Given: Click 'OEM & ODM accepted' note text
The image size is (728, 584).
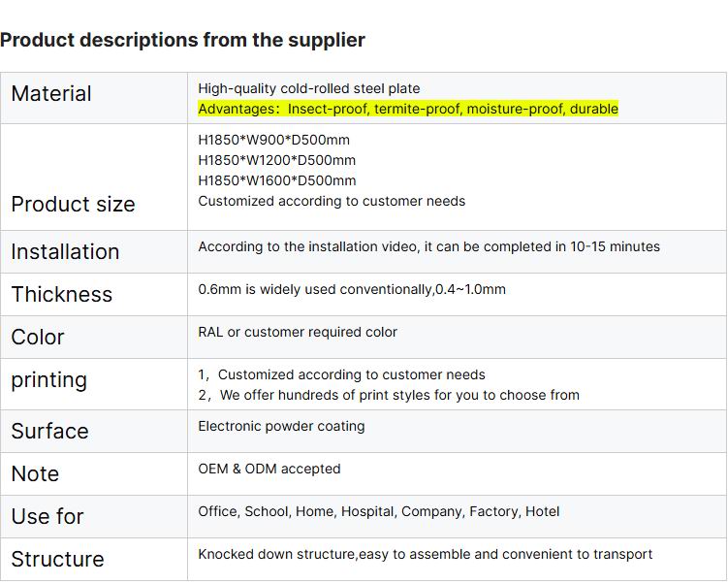Looking at the screenshot, I should click(269, 469).
